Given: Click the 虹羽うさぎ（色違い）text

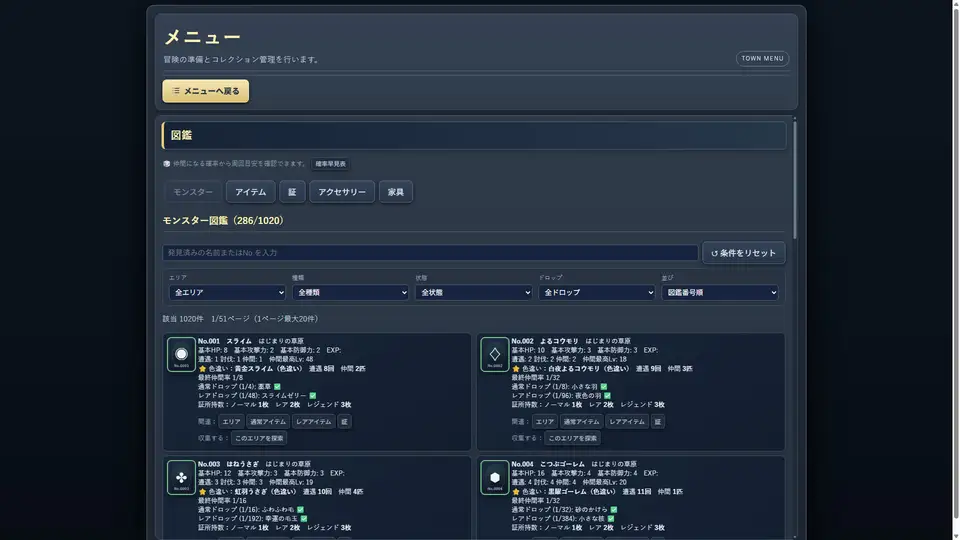Looking at the screenshot, I should (266, 492).
